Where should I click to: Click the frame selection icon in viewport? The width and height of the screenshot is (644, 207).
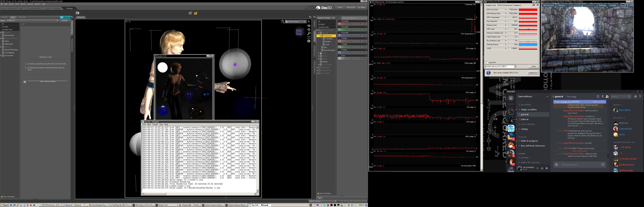309,37
